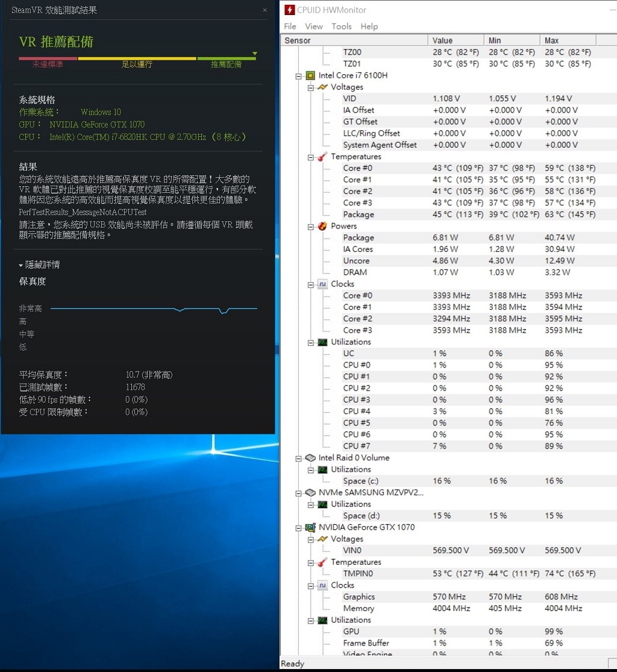This screenshot has width=617, height=672.
Task: Click the Value column header
Action: (x=456, y=40)
